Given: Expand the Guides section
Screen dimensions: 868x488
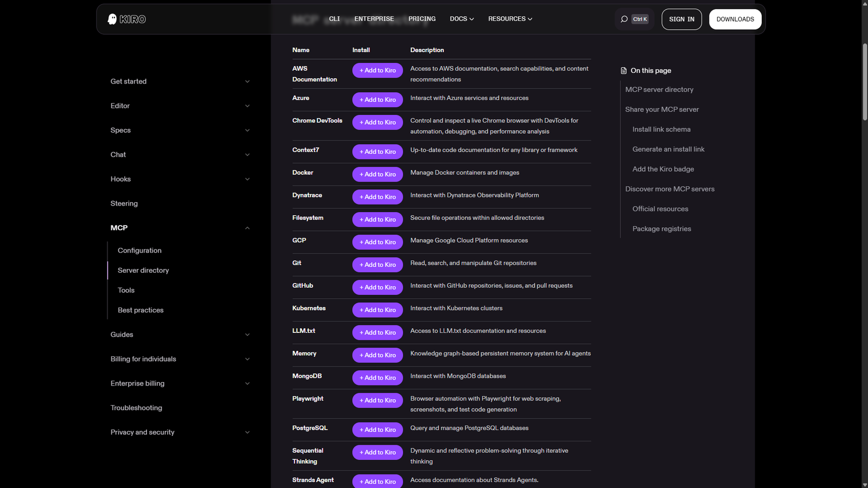Looking at the screenshot, I should 247,335.
